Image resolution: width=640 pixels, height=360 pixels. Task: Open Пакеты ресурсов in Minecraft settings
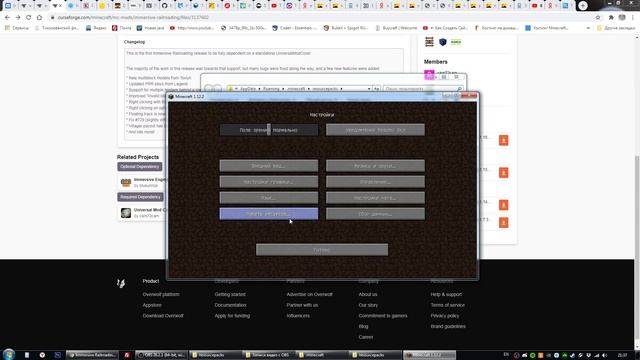[269, 214]
